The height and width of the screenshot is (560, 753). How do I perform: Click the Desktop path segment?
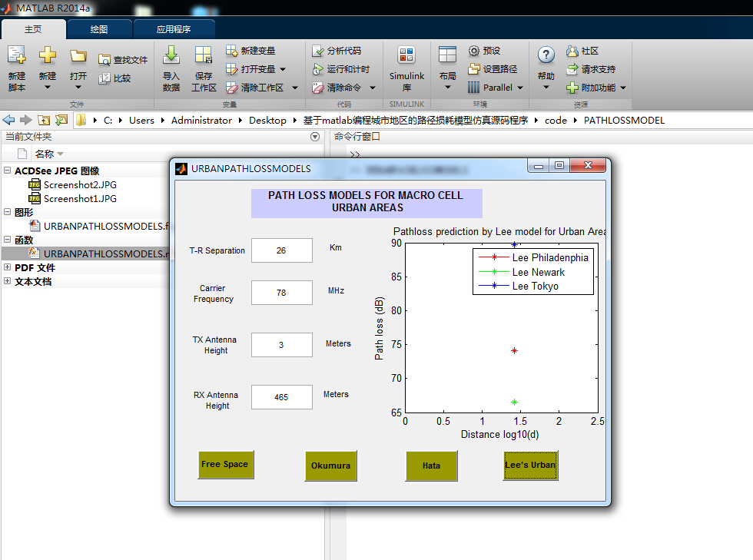click(x=267, y=121)
